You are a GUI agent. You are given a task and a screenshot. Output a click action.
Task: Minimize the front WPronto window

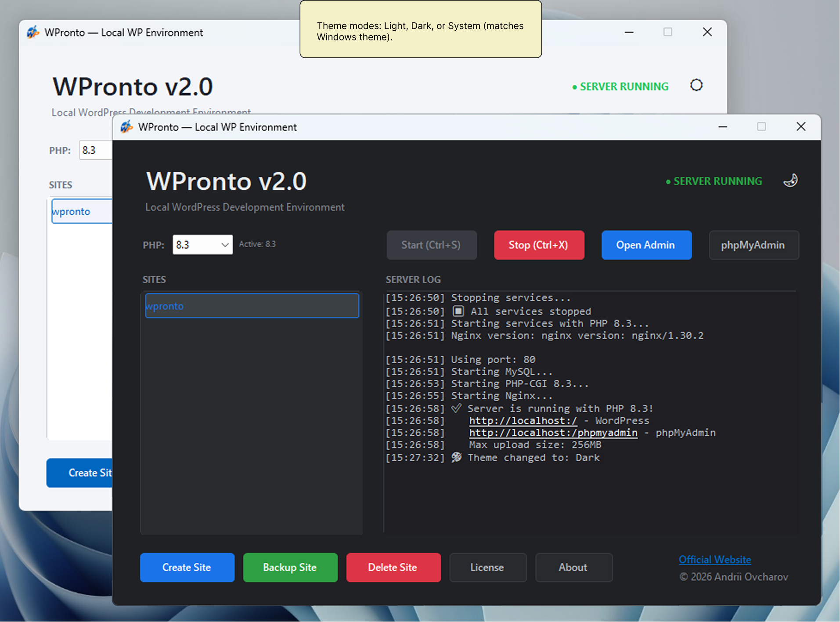[723, 127]
